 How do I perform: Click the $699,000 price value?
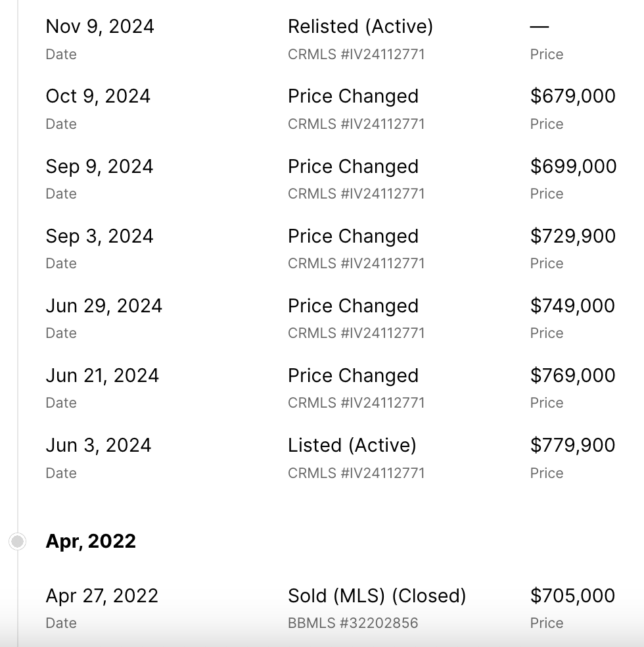tap(573, 166)
